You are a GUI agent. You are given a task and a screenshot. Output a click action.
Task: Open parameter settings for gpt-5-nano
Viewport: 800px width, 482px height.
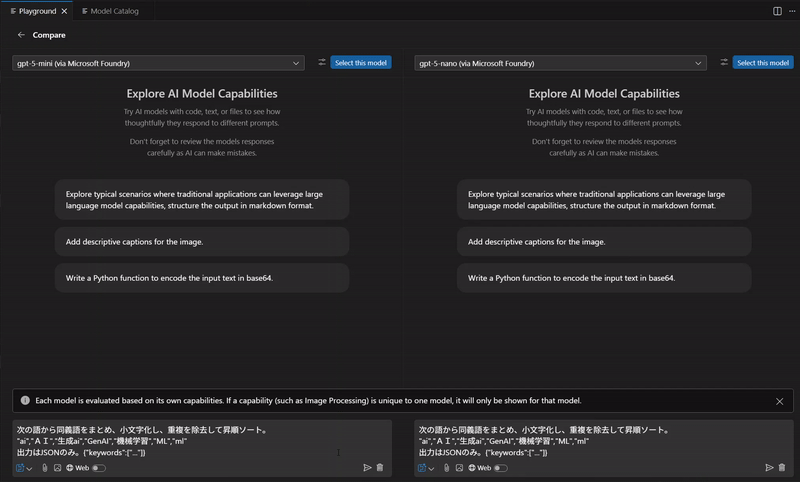(723, 62)
